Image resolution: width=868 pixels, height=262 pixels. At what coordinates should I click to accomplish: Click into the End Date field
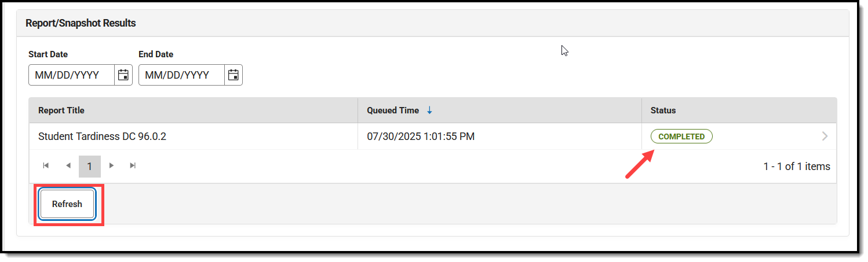[181, 75]
